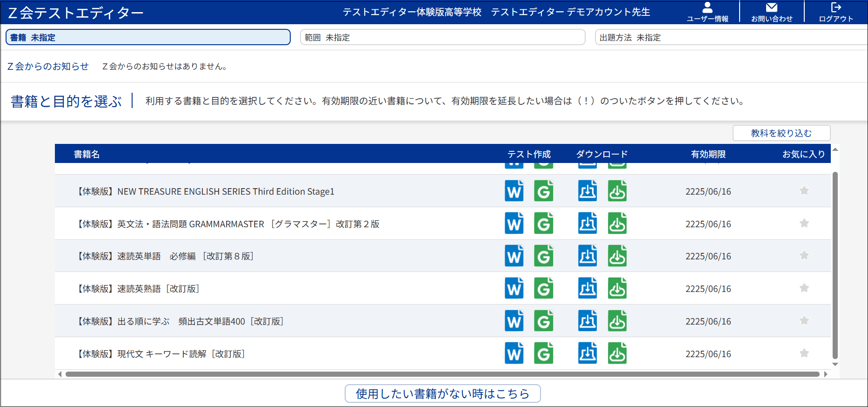Click the ログアウト icon
This screenshot has width=868, height=407.
tap(835, 12)
